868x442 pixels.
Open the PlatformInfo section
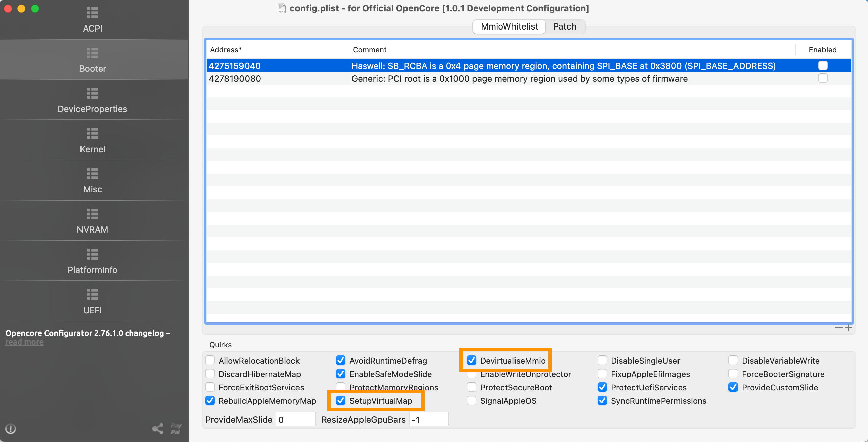click(92, 261)
